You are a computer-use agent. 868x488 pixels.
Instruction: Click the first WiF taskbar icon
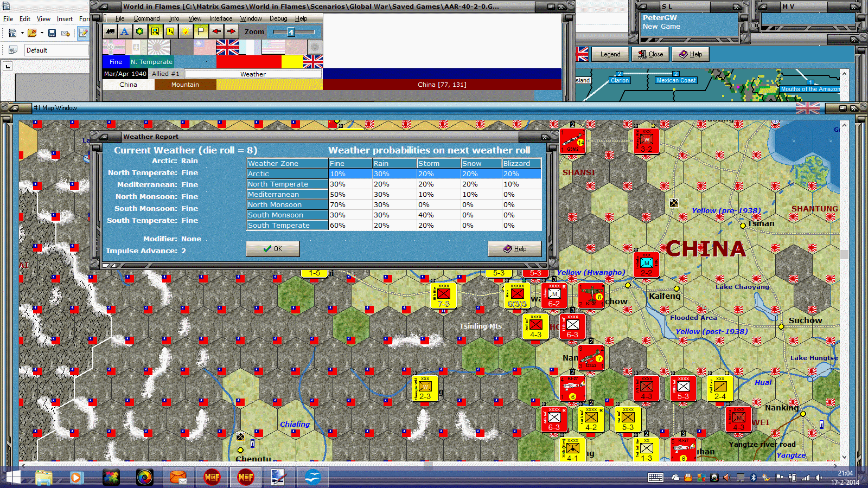(212, 478)
